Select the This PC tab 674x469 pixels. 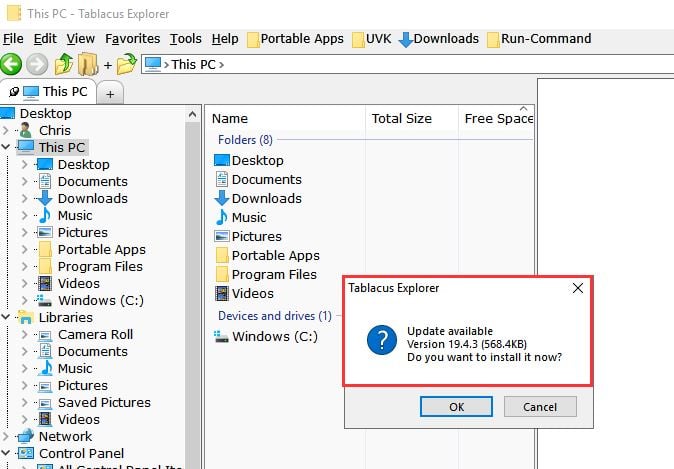click(48, 92)
